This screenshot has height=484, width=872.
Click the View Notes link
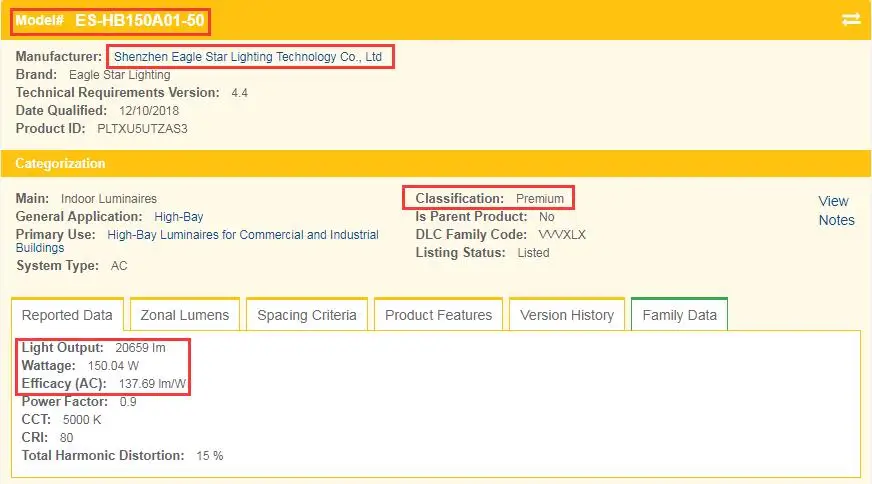point(835,211)
